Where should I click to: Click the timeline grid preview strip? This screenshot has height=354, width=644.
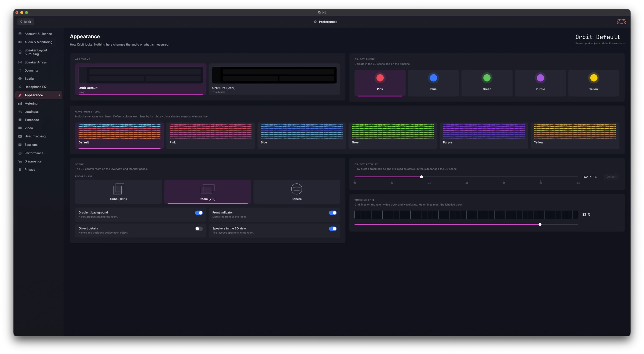click(x=466, y=215)
